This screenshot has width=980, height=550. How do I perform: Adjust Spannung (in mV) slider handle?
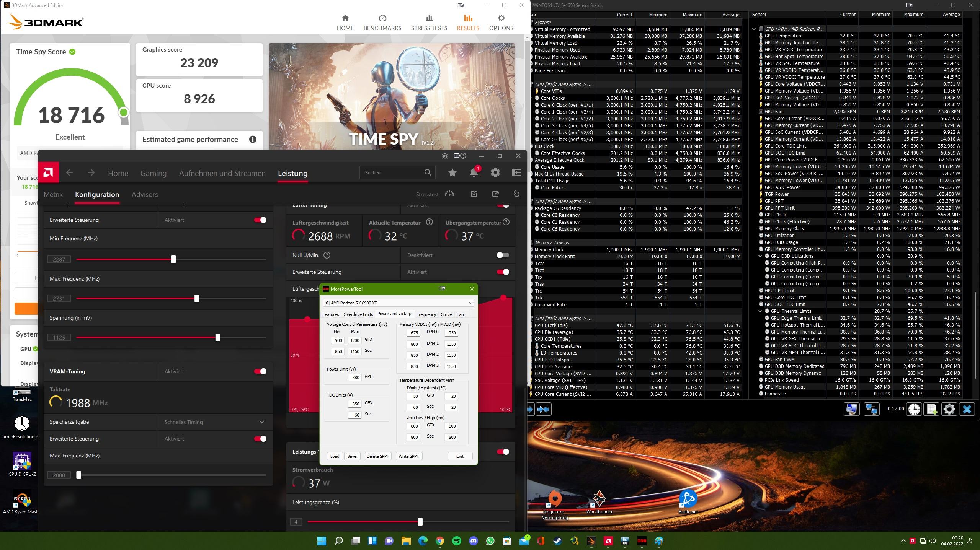click(x=218, y=337)
